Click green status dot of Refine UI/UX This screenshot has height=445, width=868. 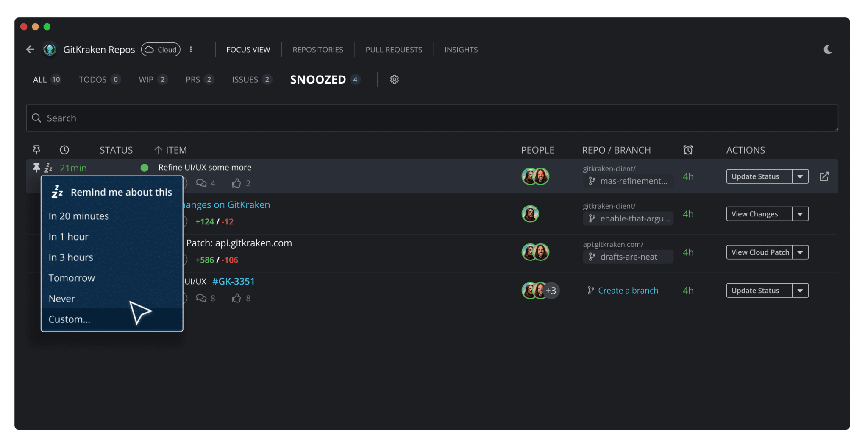pos(145,168)
